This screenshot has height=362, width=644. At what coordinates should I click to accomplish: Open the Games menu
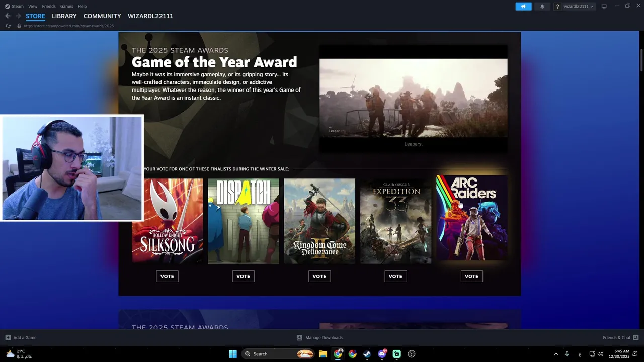(66, 6)
